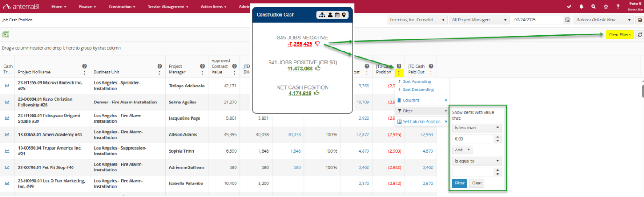Open notifications bell
Viewport: 644px width, 197px height.
581,7
